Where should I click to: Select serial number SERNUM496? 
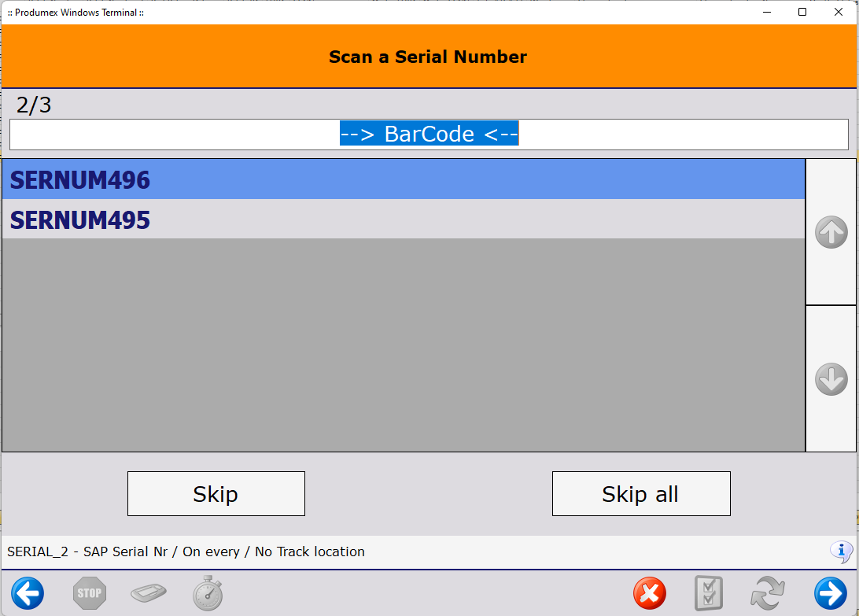(x=404, y=179)
